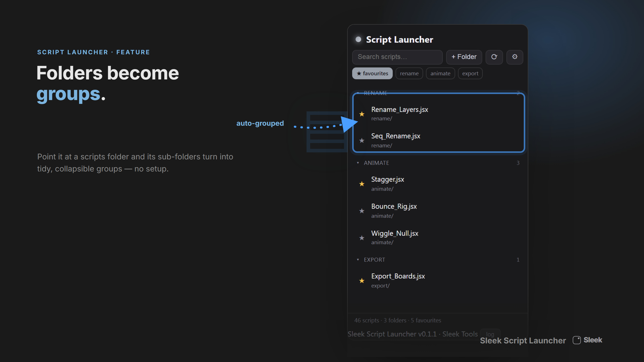
Task: Click the Folders become groups headline
Action: pyautogui.click(x=107, y=83)
